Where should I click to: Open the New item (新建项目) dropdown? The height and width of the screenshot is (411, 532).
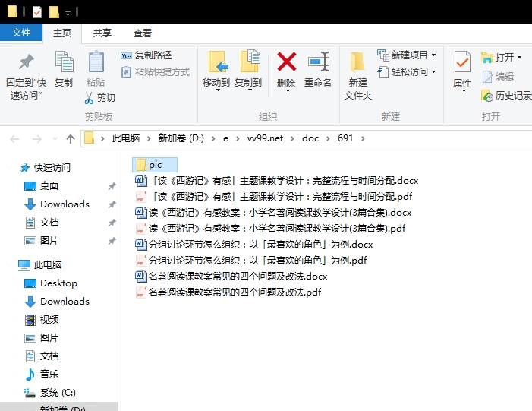[x=407, y=55]
